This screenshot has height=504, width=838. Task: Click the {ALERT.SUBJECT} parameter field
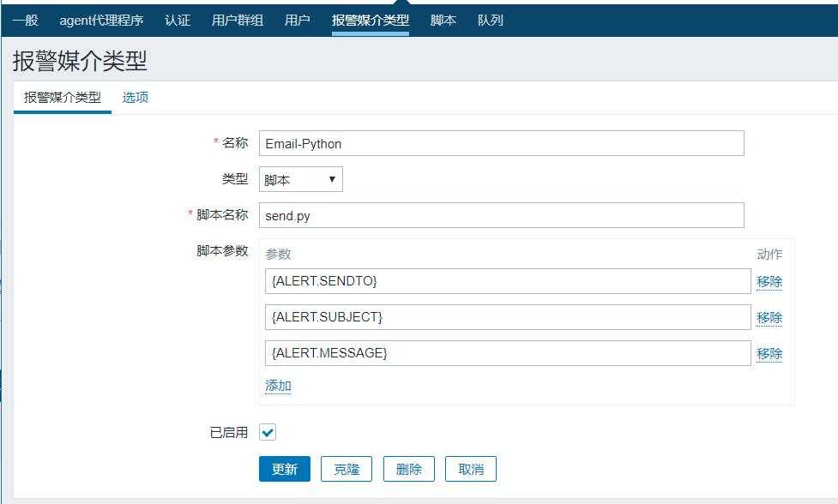(x=508, y=317)
